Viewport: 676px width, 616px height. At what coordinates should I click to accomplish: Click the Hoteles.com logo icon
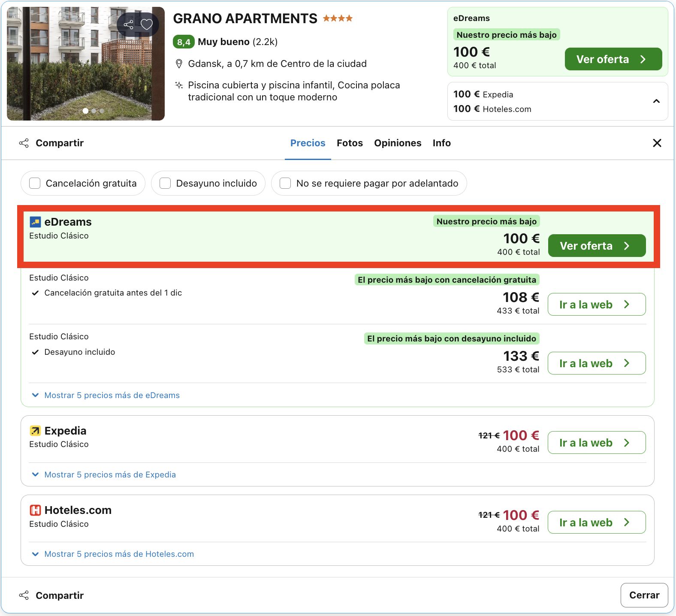[35, 510]
